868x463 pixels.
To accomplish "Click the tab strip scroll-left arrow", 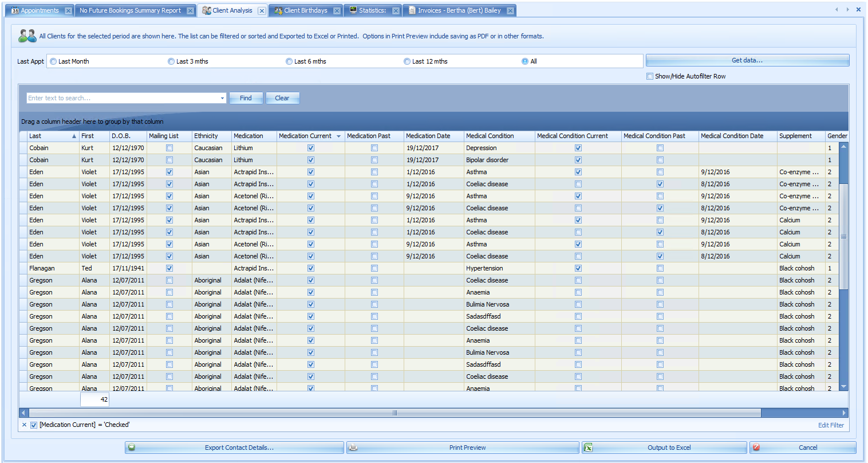I will pyautogui.click(x=837, y=10).
